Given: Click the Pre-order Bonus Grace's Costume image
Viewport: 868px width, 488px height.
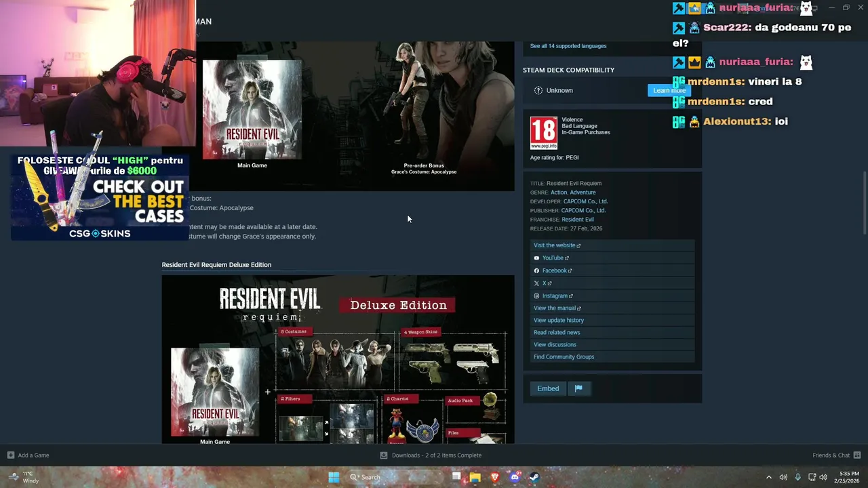Looking at the screenshot, I should 424,102.
